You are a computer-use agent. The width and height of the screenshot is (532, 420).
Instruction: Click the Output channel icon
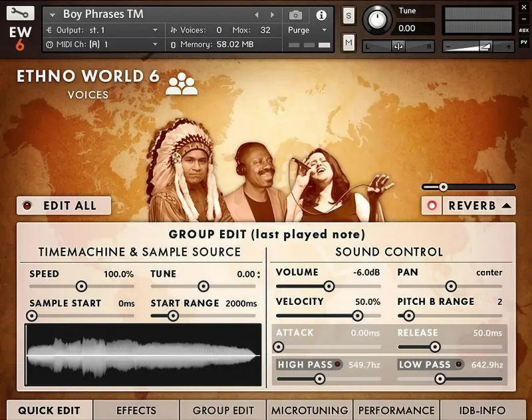[49, 30]
